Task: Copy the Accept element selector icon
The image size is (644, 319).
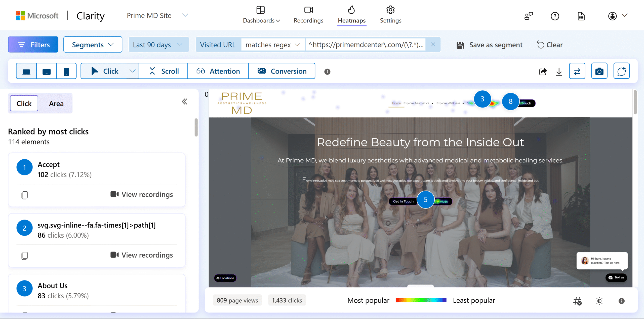Action: (x=25, y=195)
